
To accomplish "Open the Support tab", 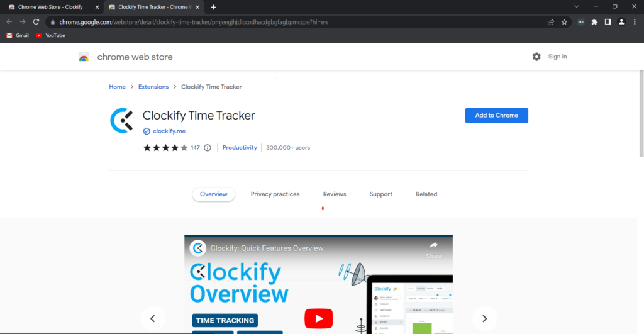I will 380,194.
